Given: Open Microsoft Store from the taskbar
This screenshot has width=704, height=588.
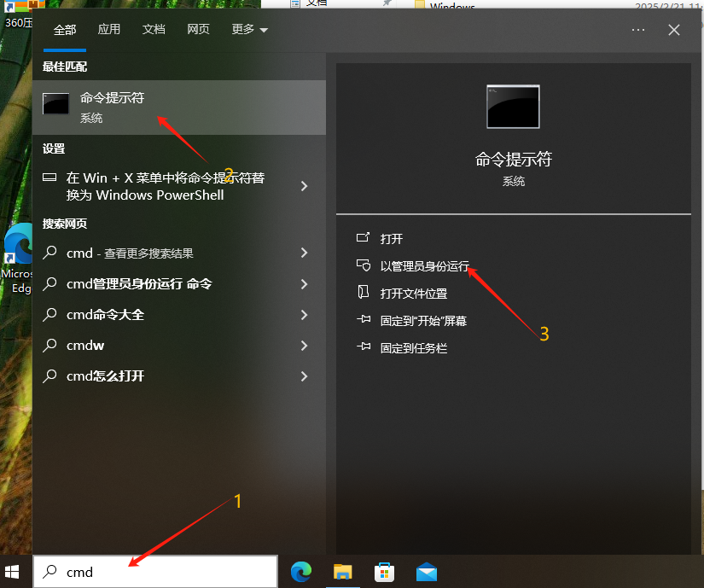Looking at the screenshot, I should click(384, 572).
